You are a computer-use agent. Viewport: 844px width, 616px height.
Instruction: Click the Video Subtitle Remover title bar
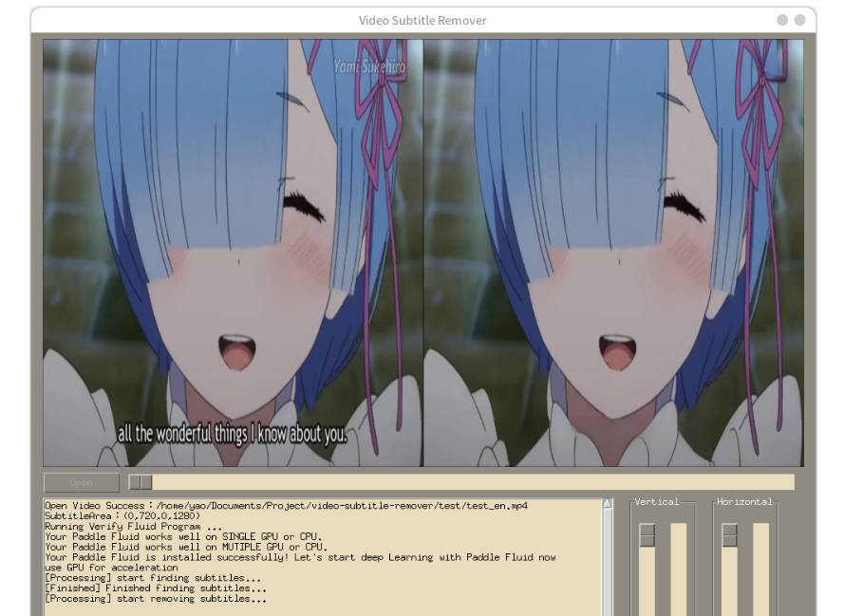point(422,20)
